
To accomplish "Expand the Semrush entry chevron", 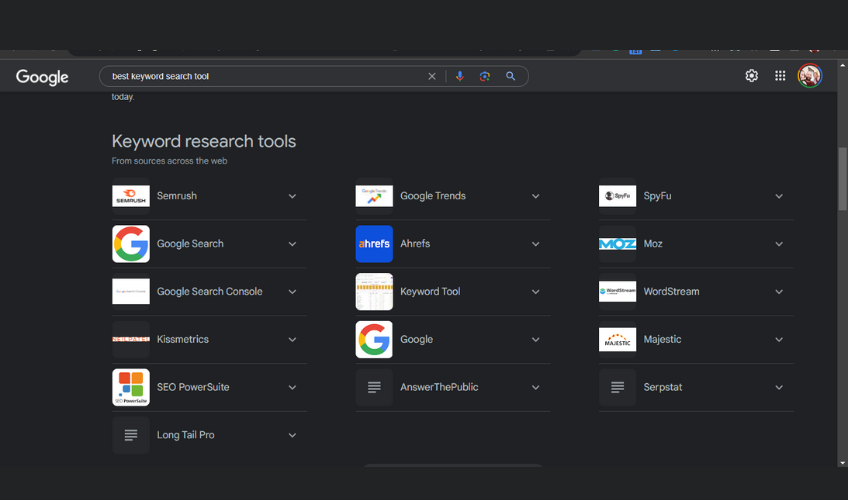I will (x=292, y=196).
